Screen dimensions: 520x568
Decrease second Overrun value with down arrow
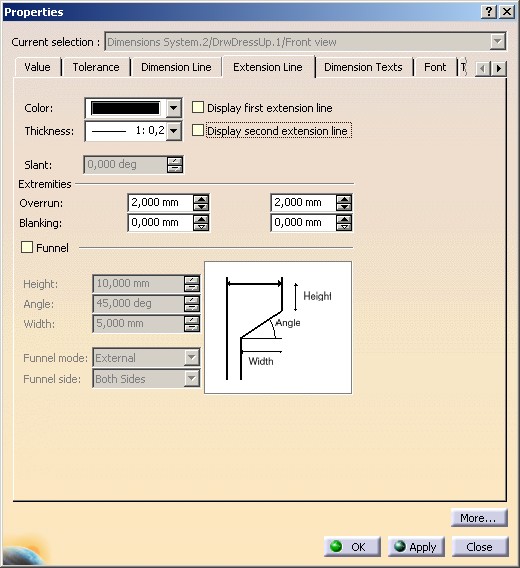coord(344,207)
